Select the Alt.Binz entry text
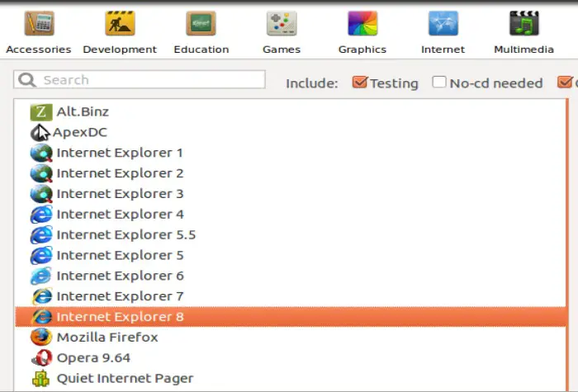 pos(83,111)
